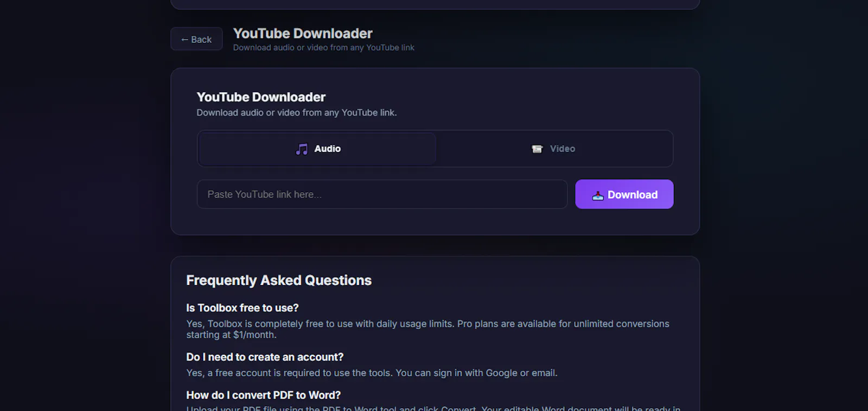
Task: Click the card description ending with a period
Action: pyautogui.click(x=297, y=112)
